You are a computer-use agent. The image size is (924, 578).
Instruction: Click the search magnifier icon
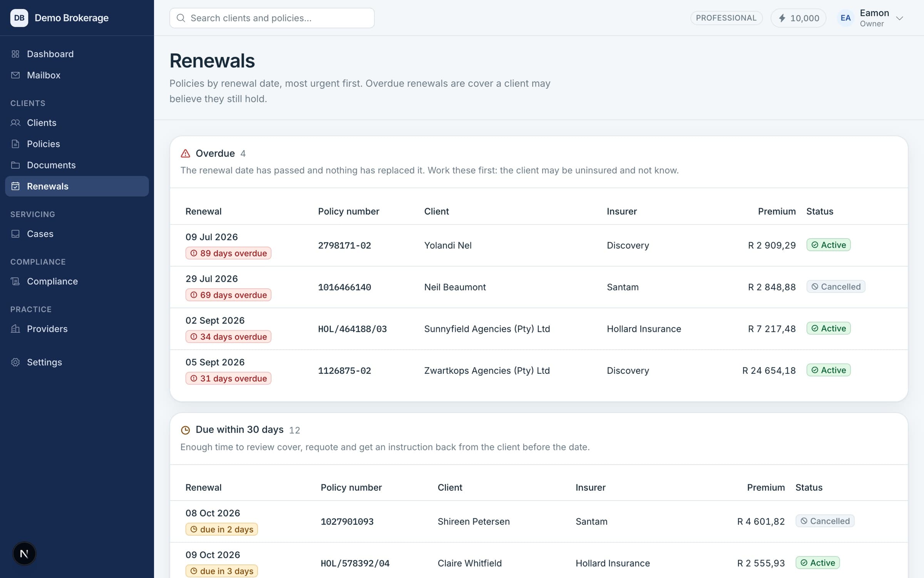(x=181, y=18)
